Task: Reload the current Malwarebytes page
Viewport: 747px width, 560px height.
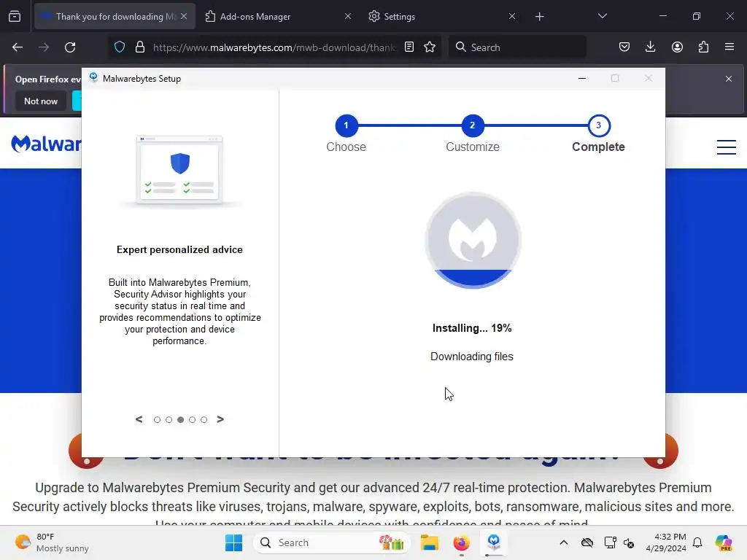Action: [70, 47]
